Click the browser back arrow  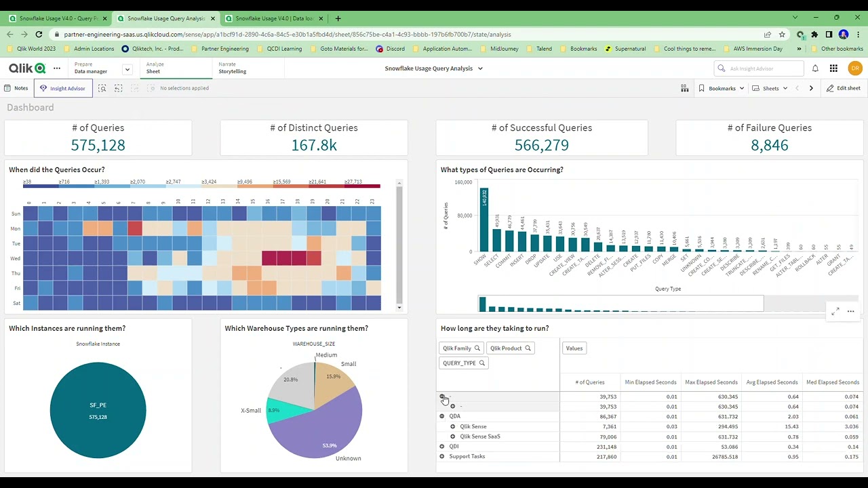click(9, 35)
